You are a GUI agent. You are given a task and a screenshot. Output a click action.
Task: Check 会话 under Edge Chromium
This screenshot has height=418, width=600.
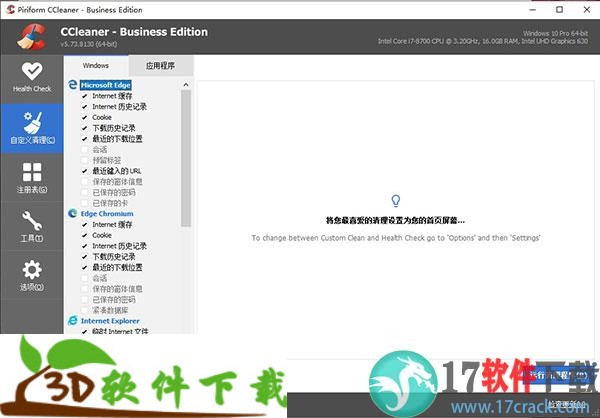[85, 278]
